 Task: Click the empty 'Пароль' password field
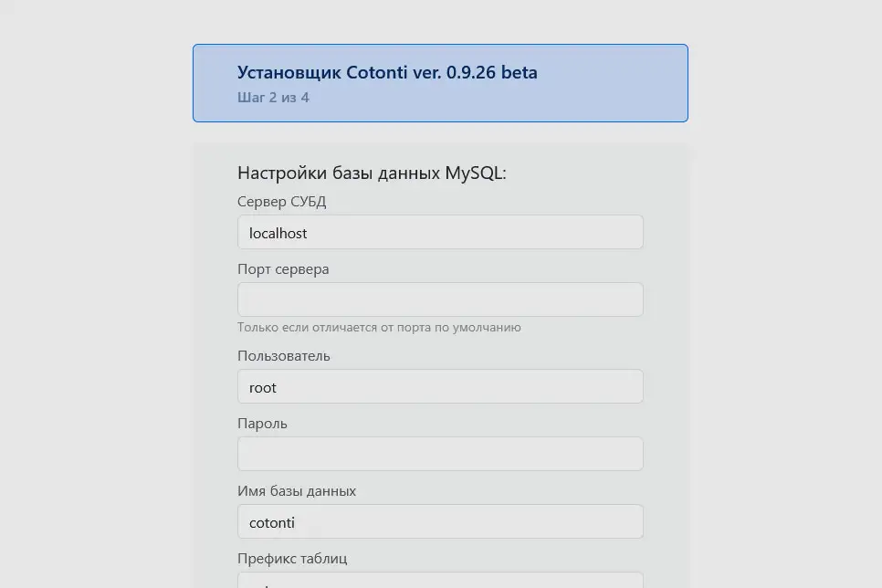[440, 453]
